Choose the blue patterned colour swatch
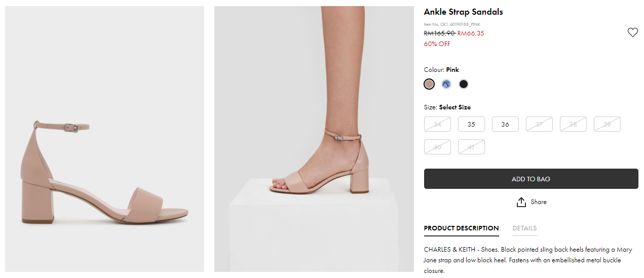The width and height of the screenshot is (644, 278). tap(446, 84)
